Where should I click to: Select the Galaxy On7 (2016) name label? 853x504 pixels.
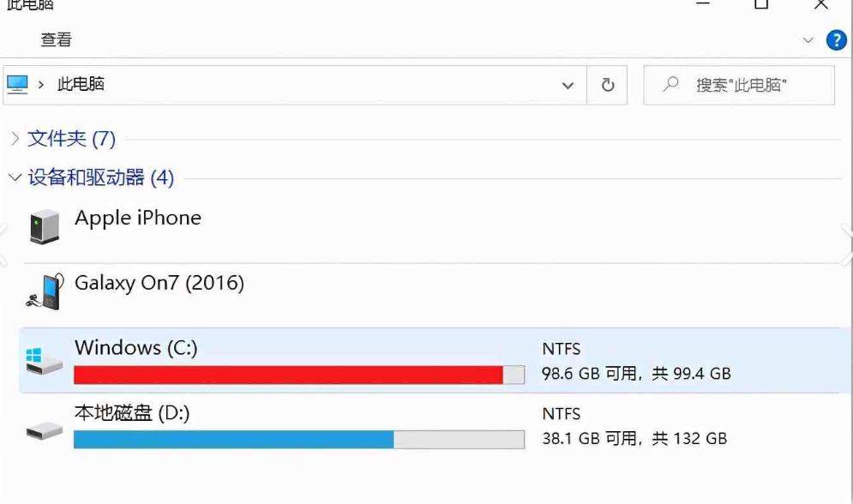pyautogui.click(x=159, y=283)
